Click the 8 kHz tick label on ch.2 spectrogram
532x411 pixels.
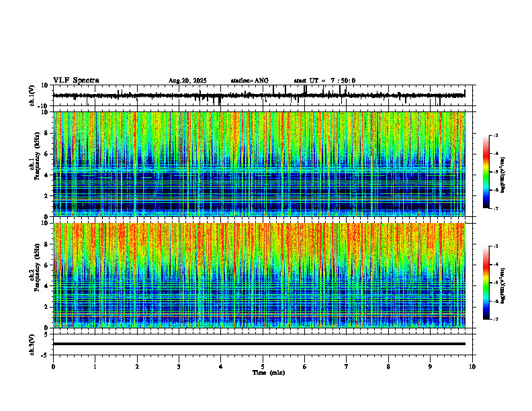click(x=47, y=244)
